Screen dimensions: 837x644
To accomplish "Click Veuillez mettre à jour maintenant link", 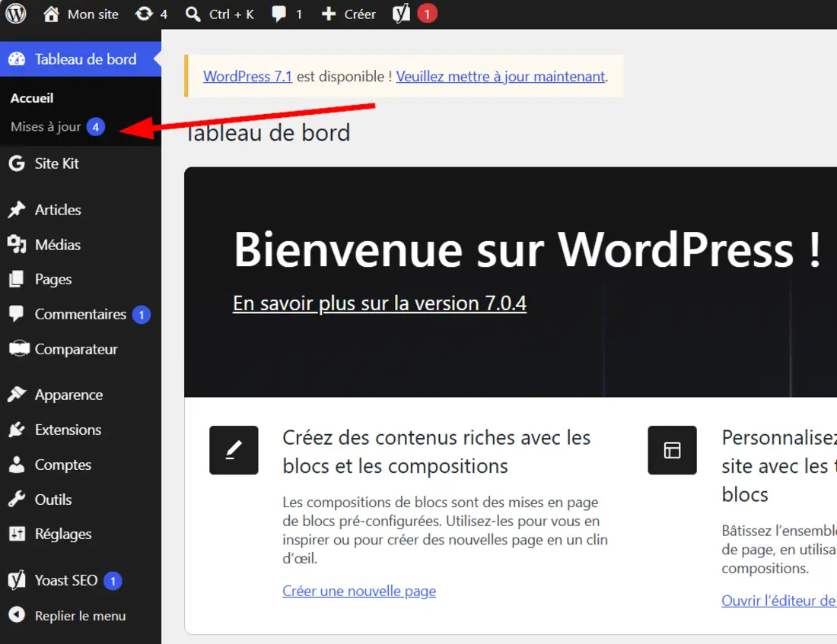I will pyautogui.click(x=501, y=76).
